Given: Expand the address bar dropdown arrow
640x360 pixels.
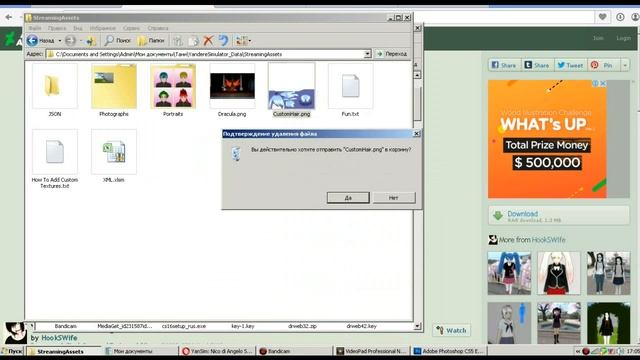Looking at the screenshot, I should click(x=367, y=54).
